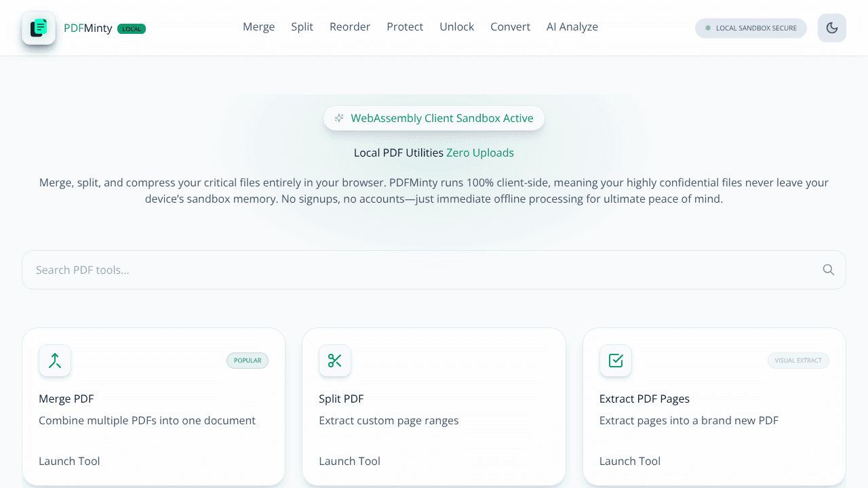Click the PDFMinty brand name

click(x=88, y=28)
